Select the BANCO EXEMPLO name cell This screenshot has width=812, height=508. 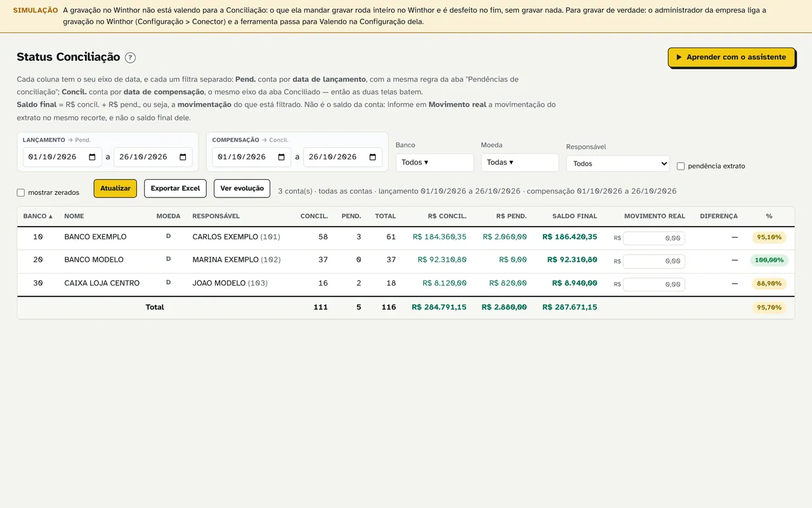tap(95, 237)
